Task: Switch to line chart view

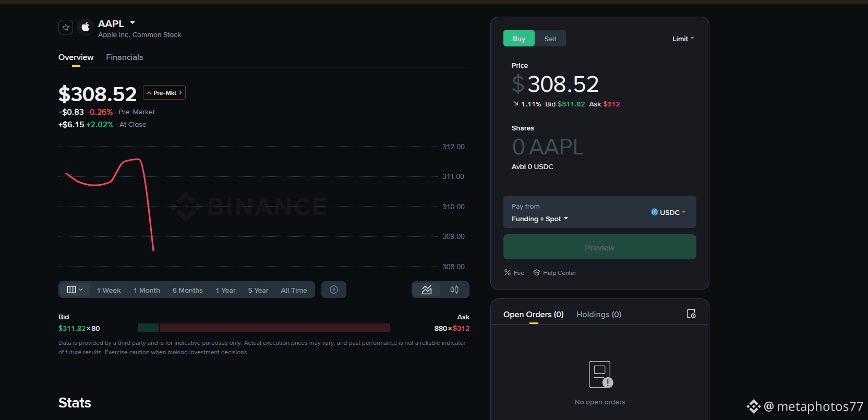Action: pyautogui.click(x=427, y=290)
